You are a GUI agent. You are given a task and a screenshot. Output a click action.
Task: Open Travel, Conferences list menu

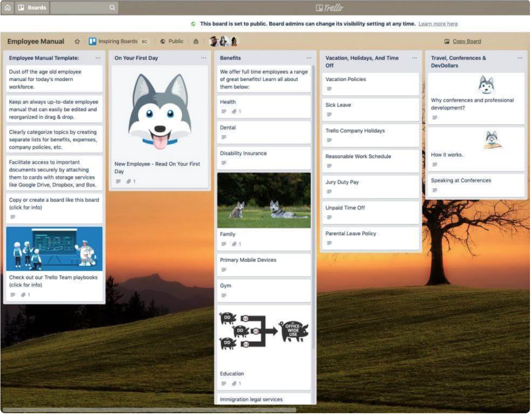520,58
